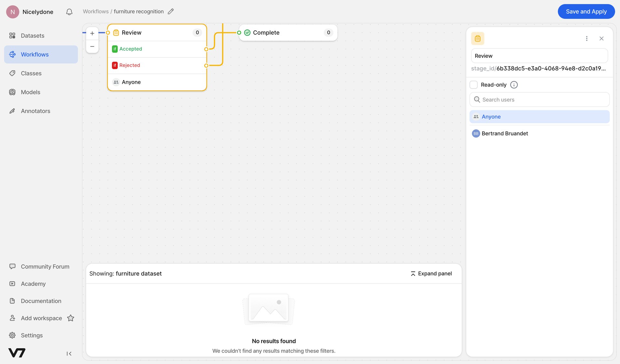Assign Bertrand Bruandet as a reviewer

click(x=505, y=133)
